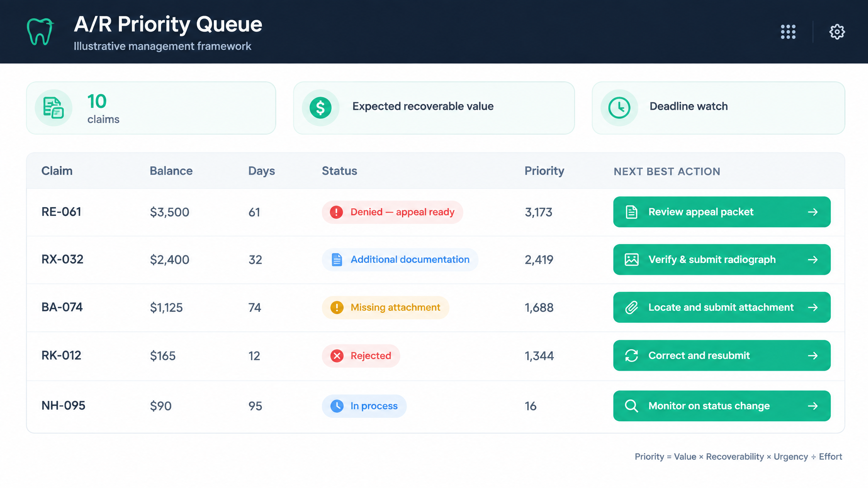The image size is (868, 488).
Task: Click the orange warning icon for Missing attachment
Action: click(x=337, y=307)
